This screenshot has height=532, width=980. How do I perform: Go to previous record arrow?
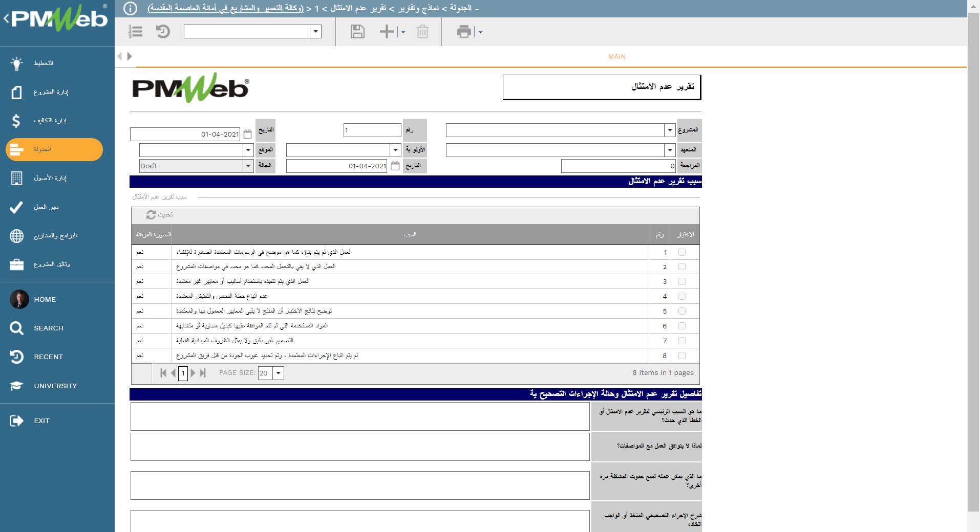click(x=120, y=56)
